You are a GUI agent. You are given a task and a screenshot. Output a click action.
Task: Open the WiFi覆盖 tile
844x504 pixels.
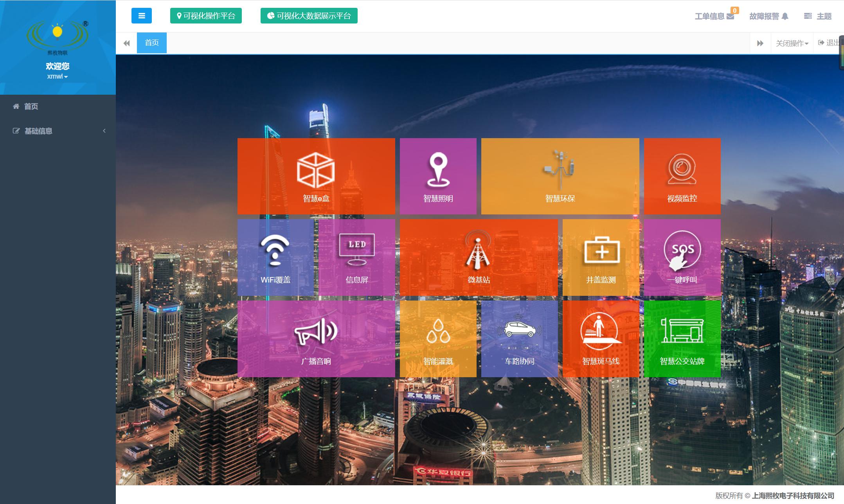pos(275,257)
